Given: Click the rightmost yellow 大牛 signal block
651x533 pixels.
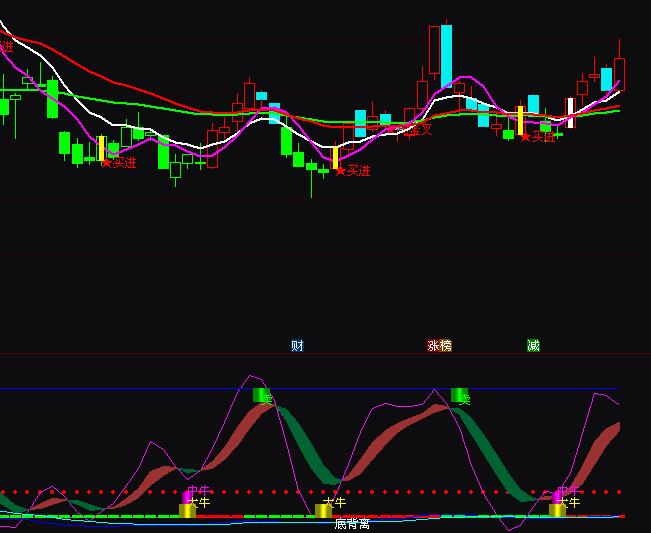Looking at the screenshot, I should [557, 510].
